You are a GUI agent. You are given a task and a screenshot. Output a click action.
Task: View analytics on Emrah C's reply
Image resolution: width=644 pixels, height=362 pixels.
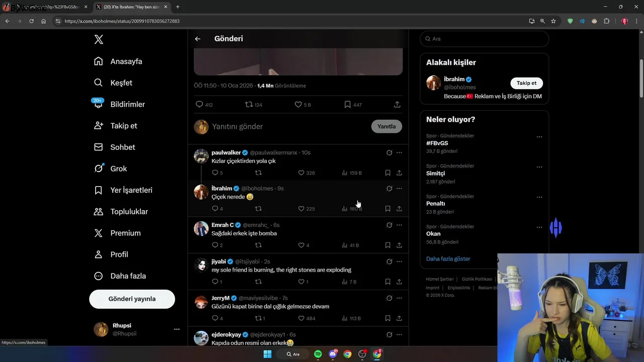pos(350,245)
